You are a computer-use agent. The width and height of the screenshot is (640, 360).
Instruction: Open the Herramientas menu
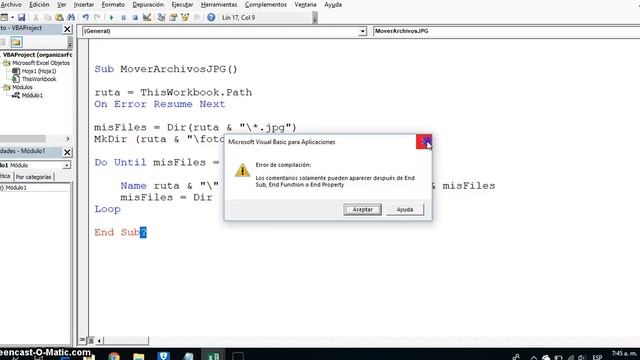[x=219, y=4]
